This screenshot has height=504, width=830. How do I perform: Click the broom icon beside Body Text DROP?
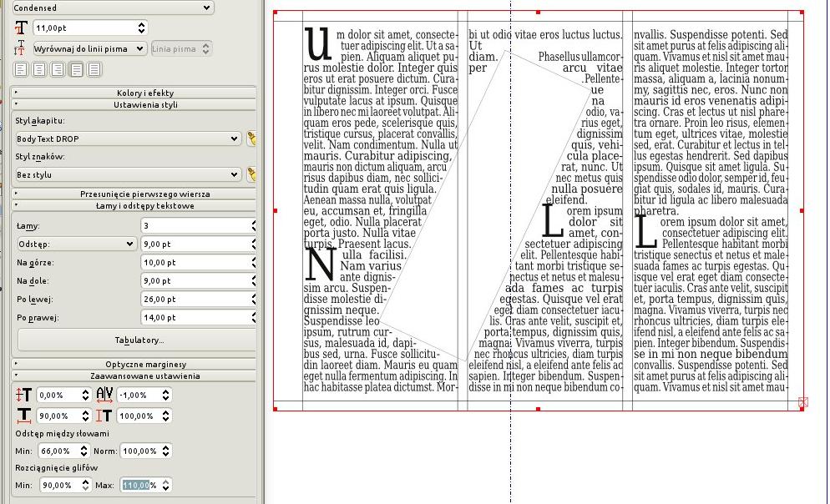pyautogui.click(x=251, y=139)
